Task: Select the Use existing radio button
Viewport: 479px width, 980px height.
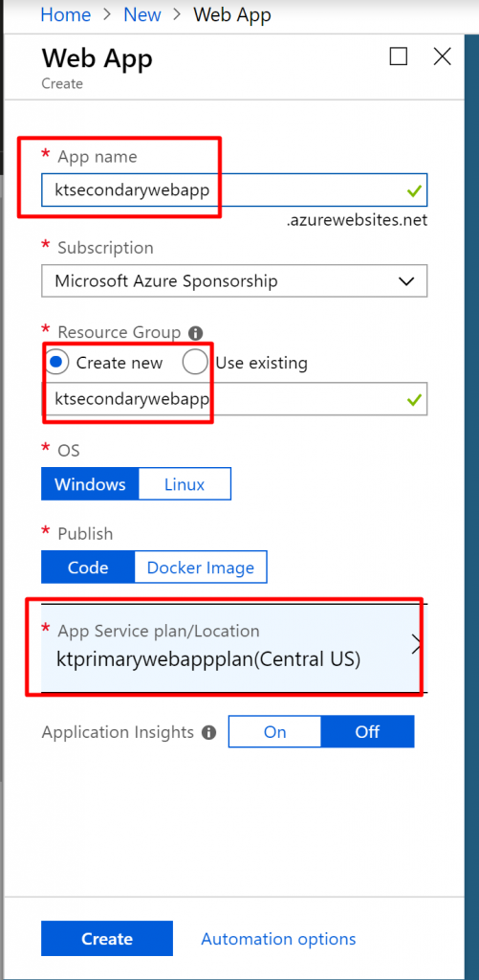Action: point(195,363)
